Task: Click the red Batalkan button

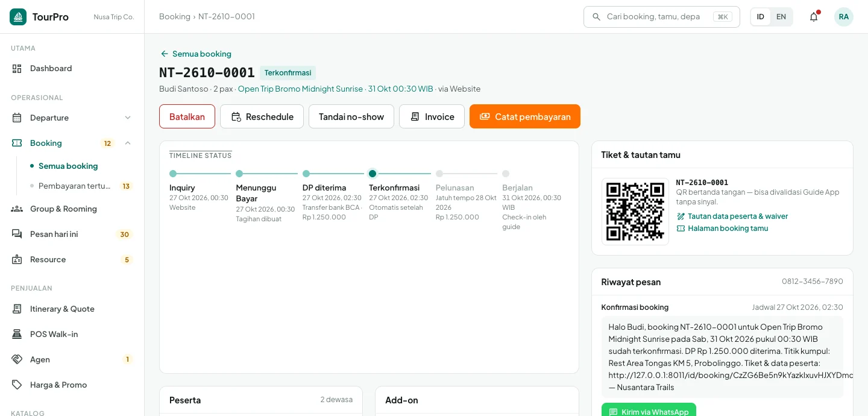Action: tap(187, 116)
